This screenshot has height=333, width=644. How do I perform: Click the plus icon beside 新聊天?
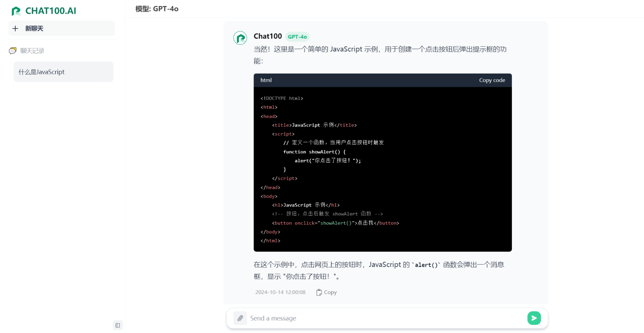pos(15,29)
